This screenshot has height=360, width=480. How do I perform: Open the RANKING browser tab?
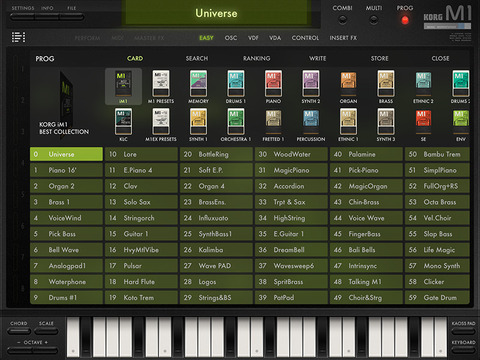pyautogui.click(x=256, y=58)
